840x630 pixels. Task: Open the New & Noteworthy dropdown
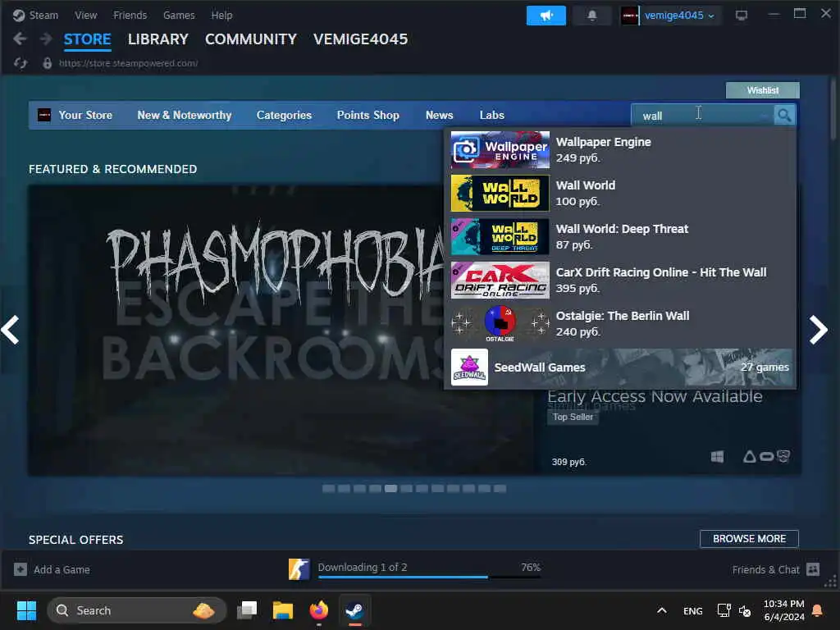click(185, 115)
